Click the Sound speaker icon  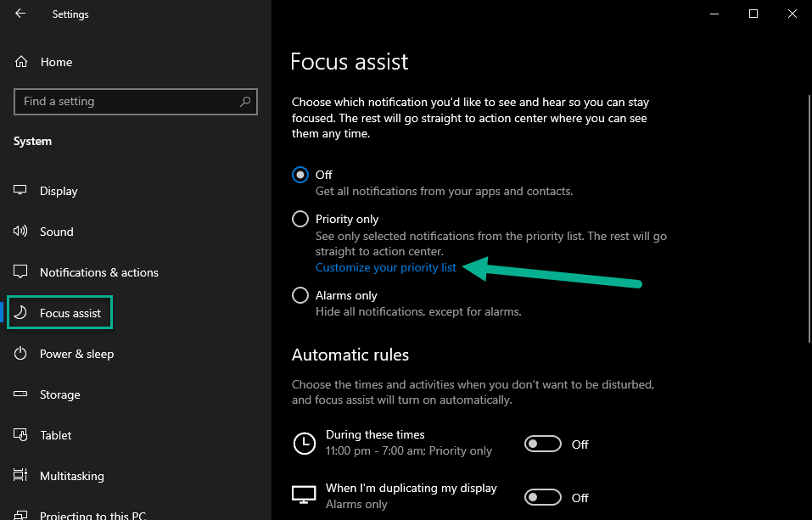pos(20,231)
